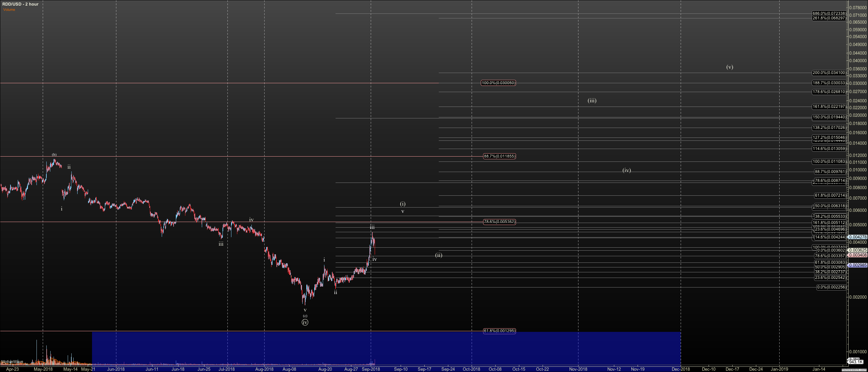Select the pink 0.003408 price marker
868x372 pixels.
coord(857,255)
